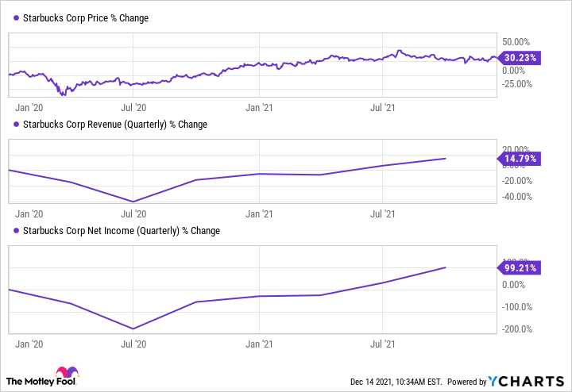Click the 14.79% revenue value flag
This screenshot has width=572, height=392.
pyautogui.click(x=519, y=159)
